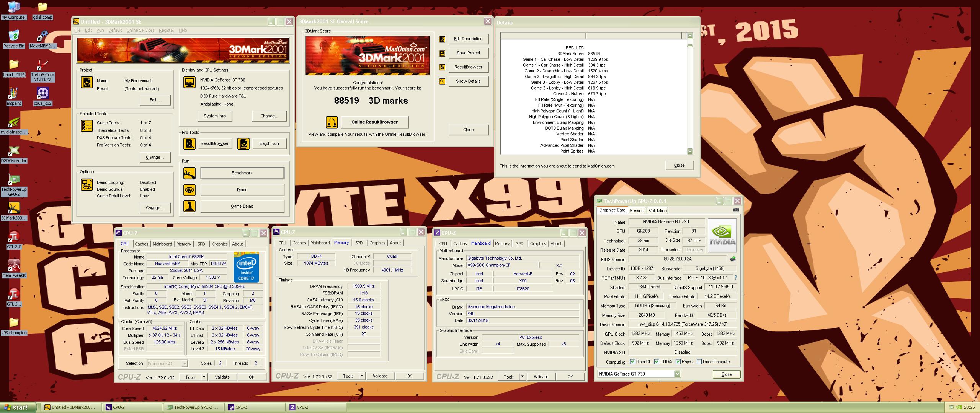Click the Edit... button in Project section
Screen dimensions: 980x413
155,100
